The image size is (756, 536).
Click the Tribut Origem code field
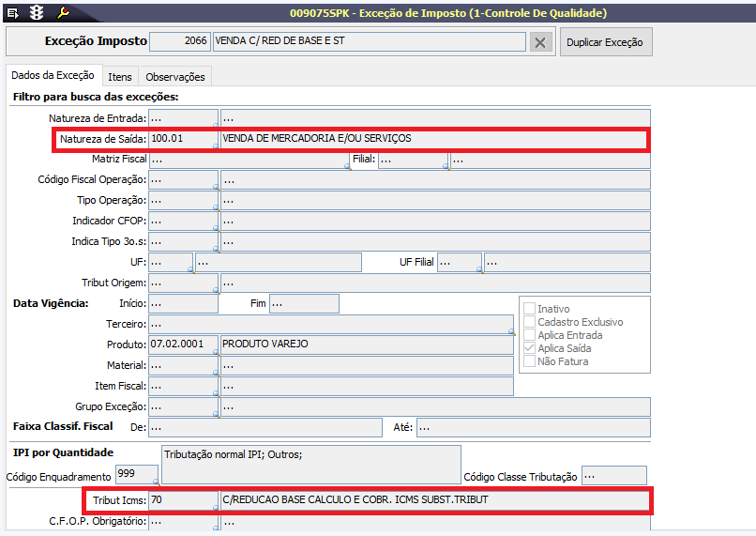(183, 283)
